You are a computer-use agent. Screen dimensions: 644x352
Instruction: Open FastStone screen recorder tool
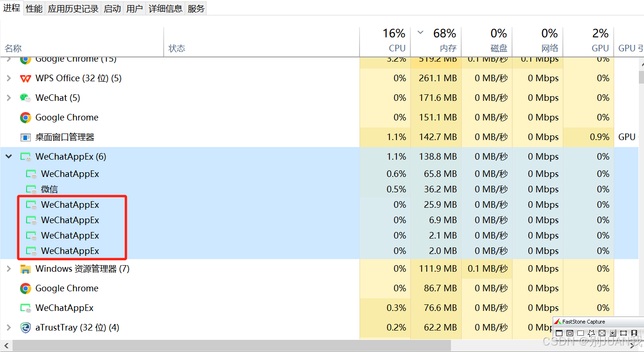(634, 333)
